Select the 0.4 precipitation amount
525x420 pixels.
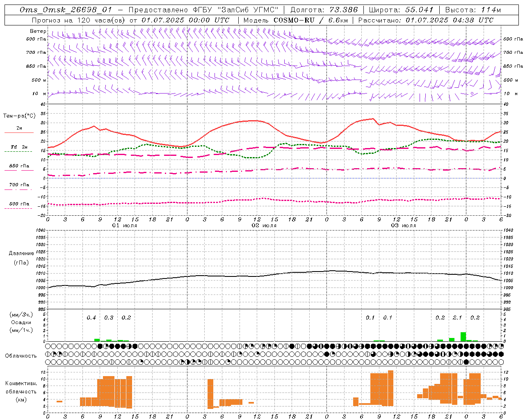click(91, 317)
